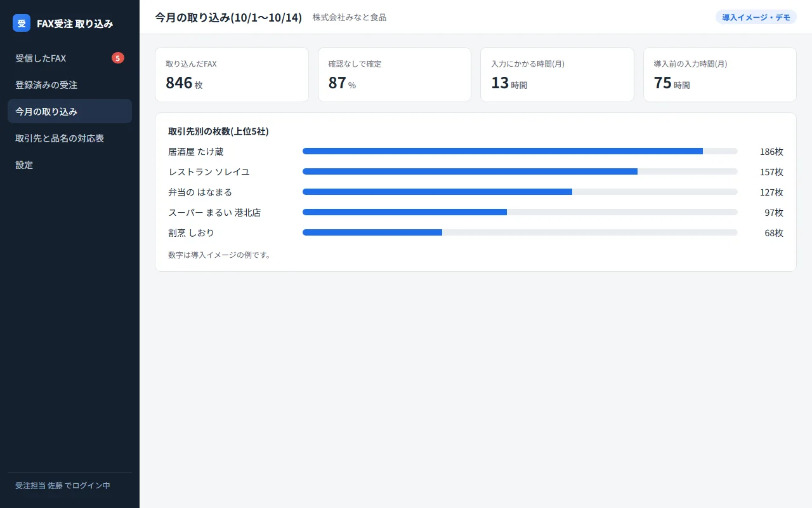Click the 弁当の はなまる label
Viewport: 812px width, 508px height.
pyautogui.click(x=200, y=192)
